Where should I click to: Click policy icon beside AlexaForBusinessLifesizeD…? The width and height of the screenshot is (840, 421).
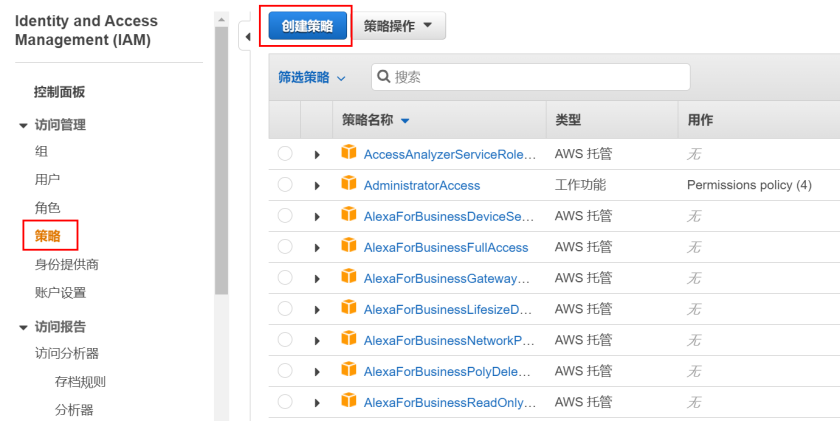349,307
